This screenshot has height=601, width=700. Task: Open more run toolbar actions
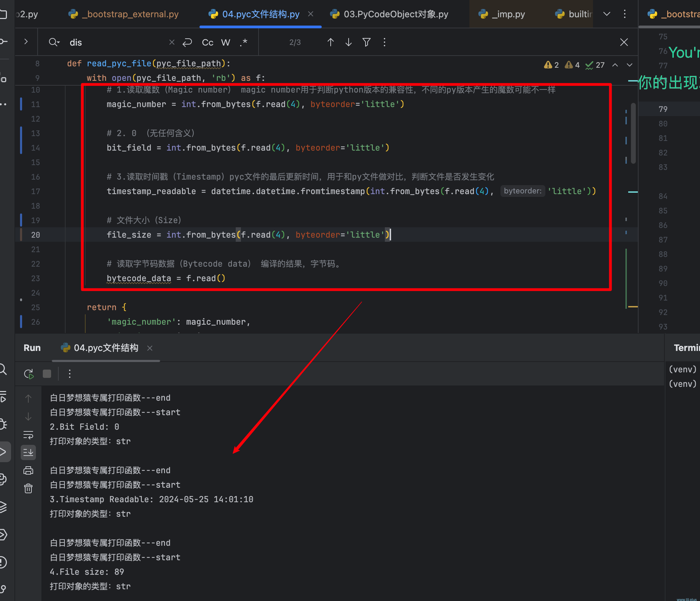click(70, 374)
